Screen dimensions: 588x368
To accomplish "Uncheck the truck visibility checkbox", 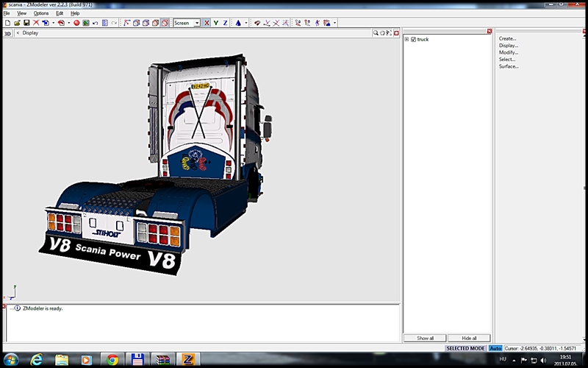I will 414,39.
